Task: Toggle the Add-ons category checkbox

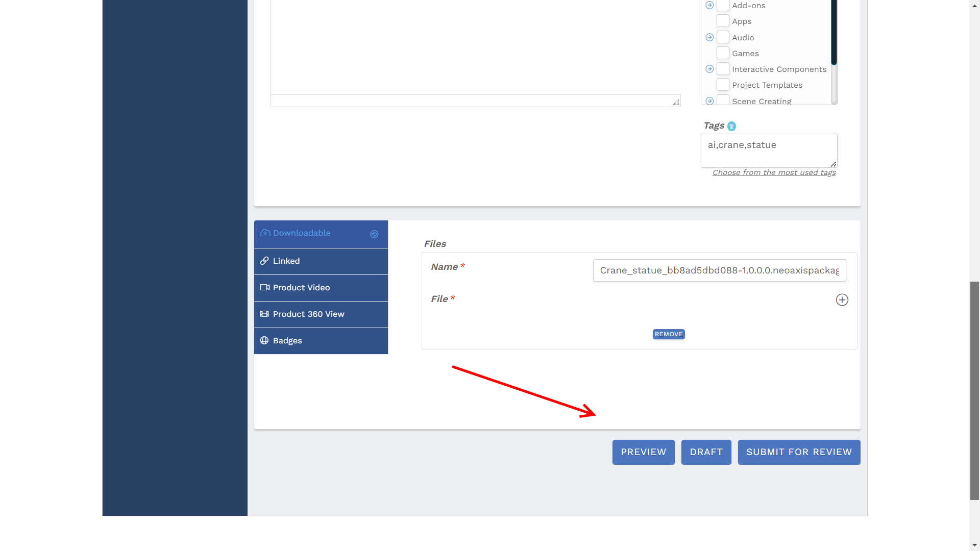Action: coord(723,6)
